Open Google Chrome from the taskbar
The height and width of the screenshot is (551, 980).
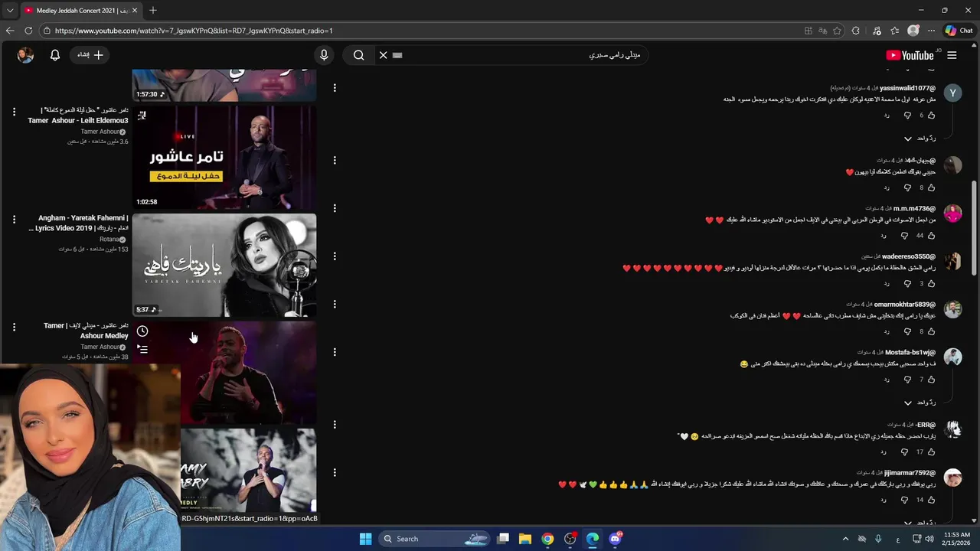click(547, 539)
